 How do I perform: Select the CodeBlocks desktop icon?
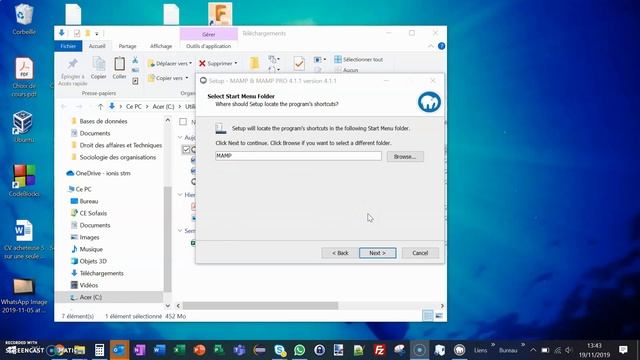(x=24, y=180)
